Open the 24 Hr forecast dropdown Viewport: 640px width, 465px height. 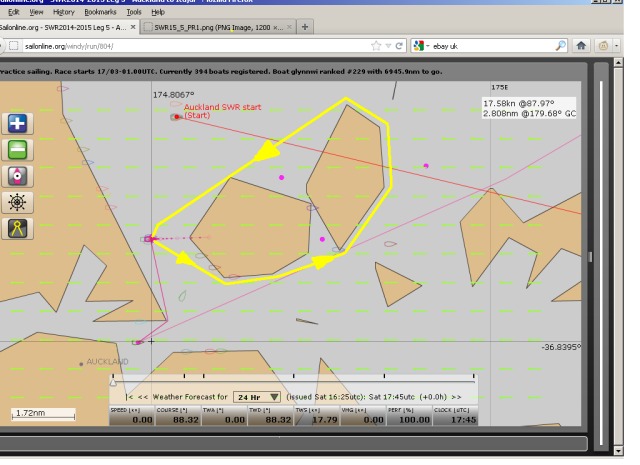257,397
